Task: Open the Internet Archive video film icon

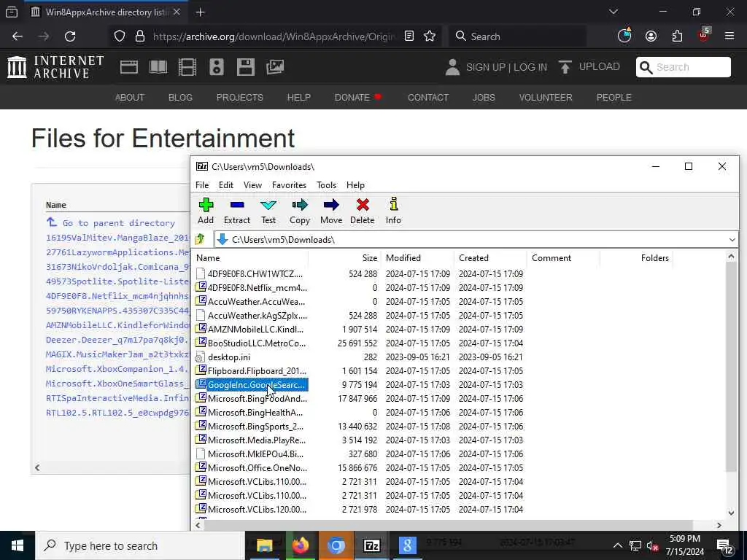Action: 187,67
